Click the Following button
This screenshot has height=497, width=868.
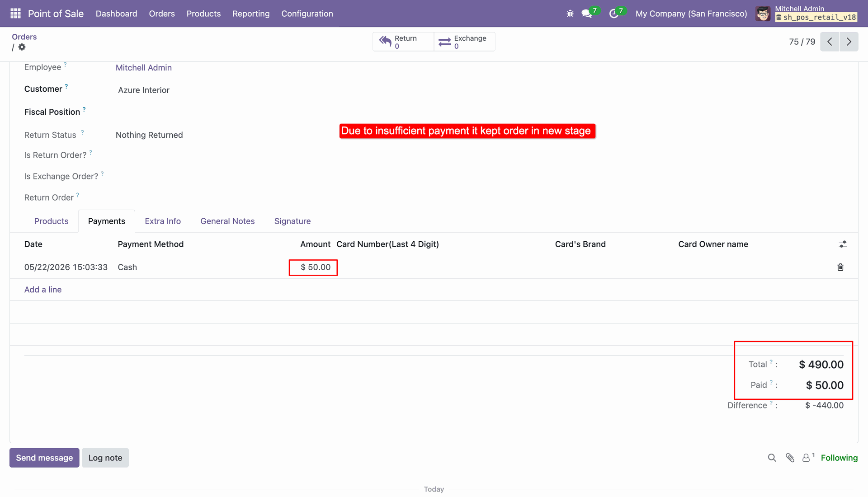click(x=839, y=458)
